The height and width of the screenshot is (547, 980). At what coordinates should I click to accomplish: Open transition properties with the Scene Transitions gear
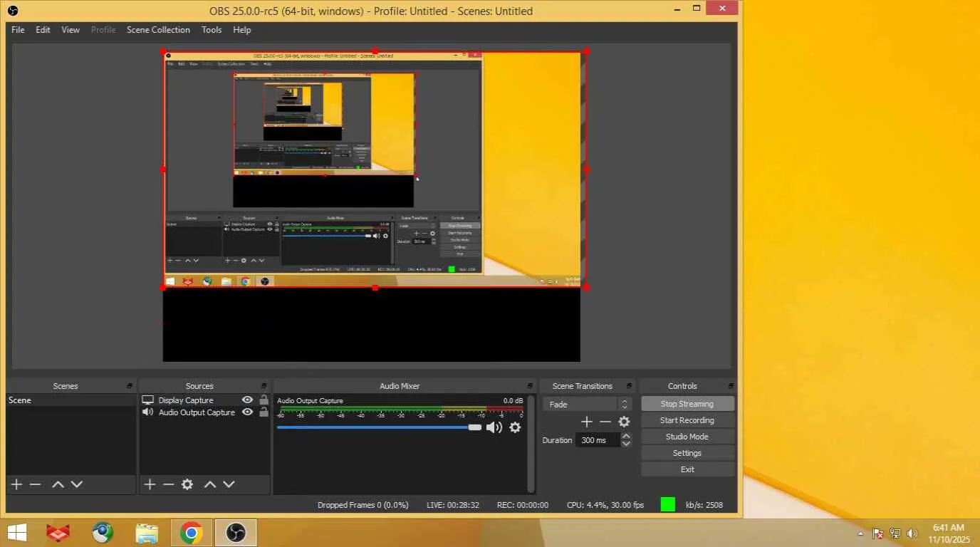click(x=624, y=422)
